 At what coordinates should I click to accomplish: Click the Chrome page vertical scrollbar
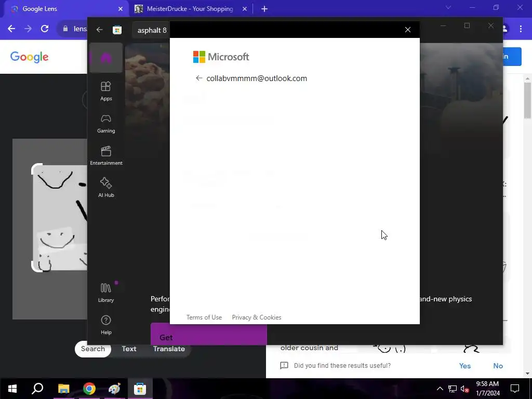pos(527,100)
